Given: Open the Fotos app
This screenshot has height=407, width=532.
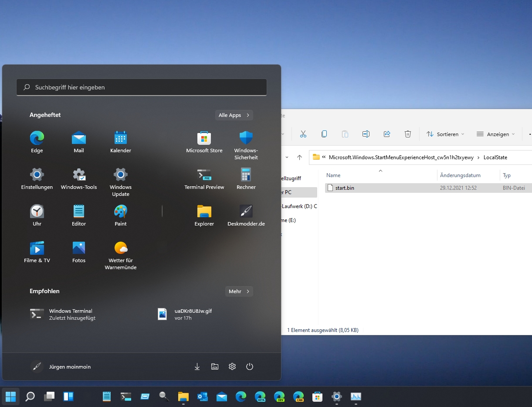Looking at the screenshot, I should (79, 252).
